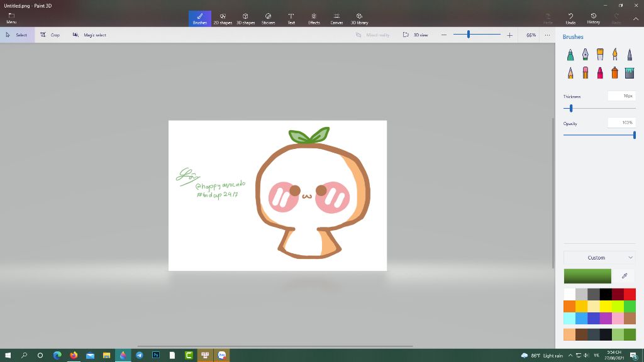Adjust the zoom slider handle
The height and width of the screenshot is (362, 644).
coord(468,35)
